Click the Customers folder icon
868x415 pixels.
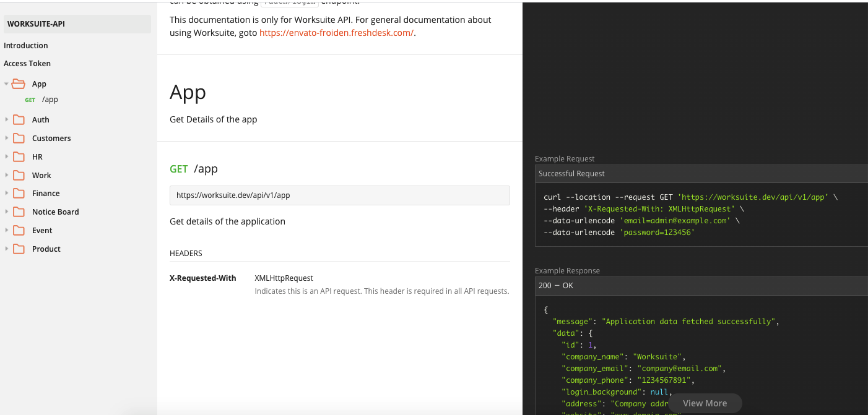click(19, 139)
